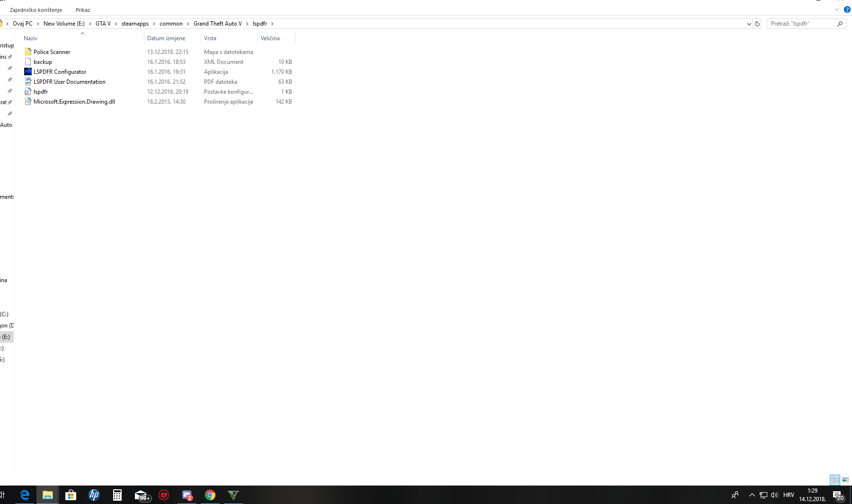Screen dimensions: 852x504
Task: Open Microsoft Store from the taskbar
Action: (71, 495)
